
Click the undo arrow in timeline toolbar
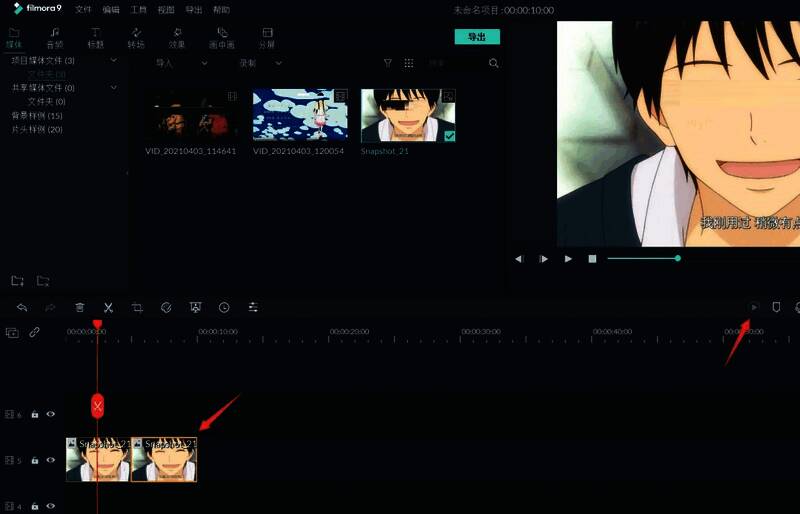(x=21, y=307)
